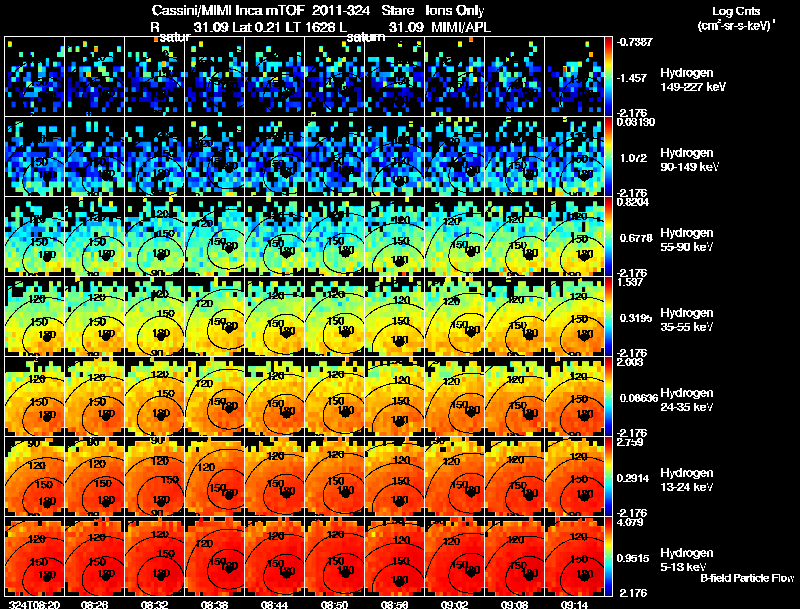Click the '0.2914' color scale value
The image size is (800, 609).
(x=634, y=478)
